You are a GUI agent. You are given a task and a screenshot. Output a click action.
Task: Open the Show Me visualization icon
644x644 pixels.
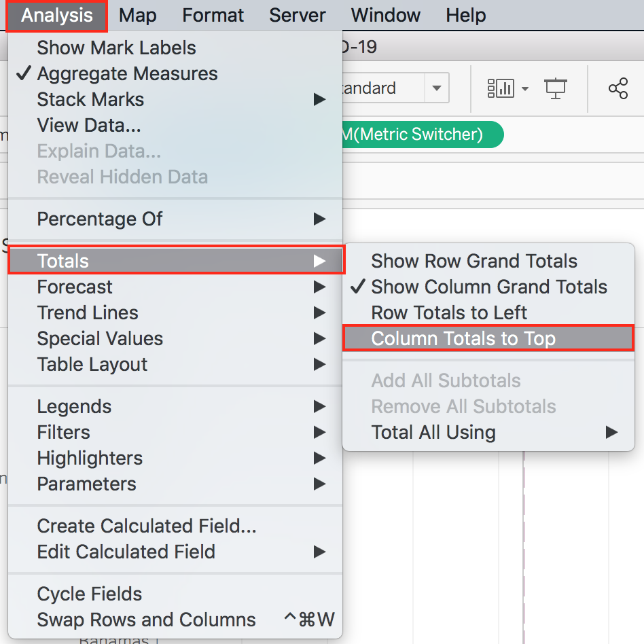coord(501,88)
